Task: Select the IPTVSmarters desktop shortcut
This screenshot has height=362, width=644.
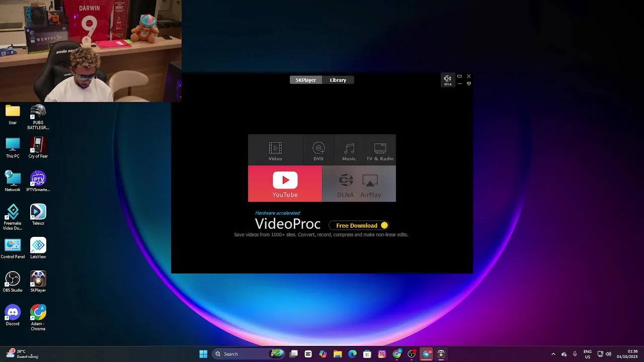Action: (x=38, y=182)
